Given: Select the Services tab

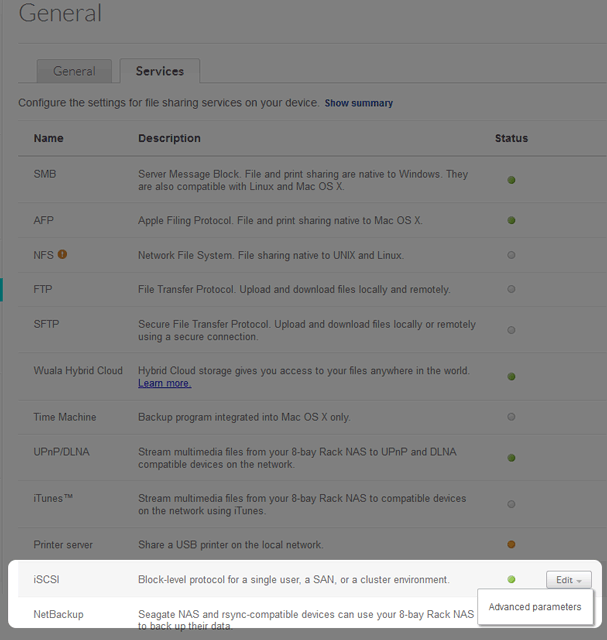Looking at the screenshot, I should [x=160, y=71].
